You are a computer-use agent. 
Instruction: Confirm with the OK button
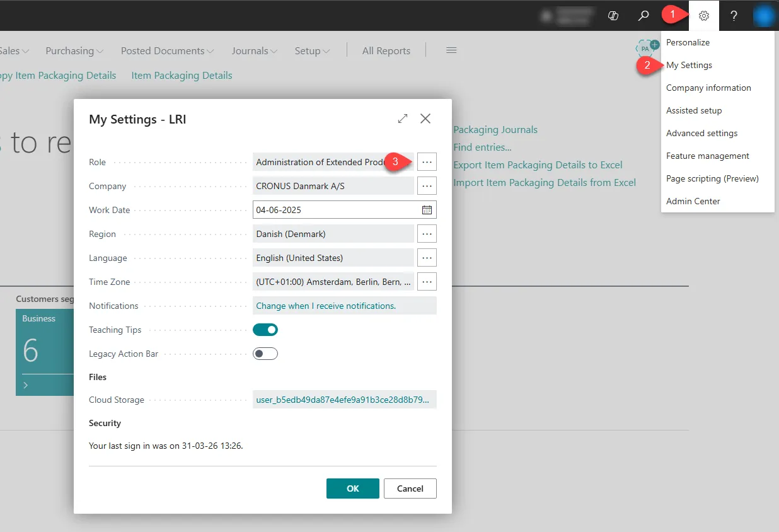coord(353,489)
